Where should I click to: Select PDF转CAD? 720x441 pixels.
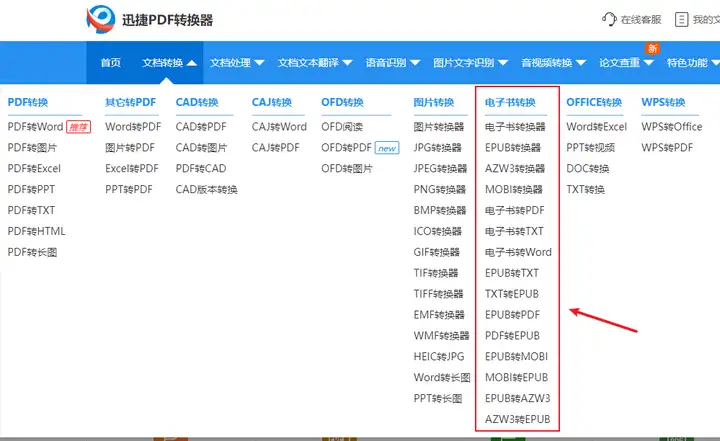[x=201, y=169]
